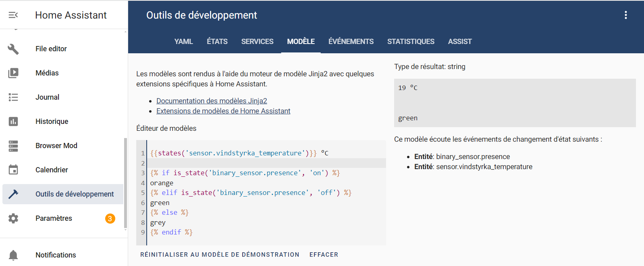Click the if is_state 'on' line

245,173
